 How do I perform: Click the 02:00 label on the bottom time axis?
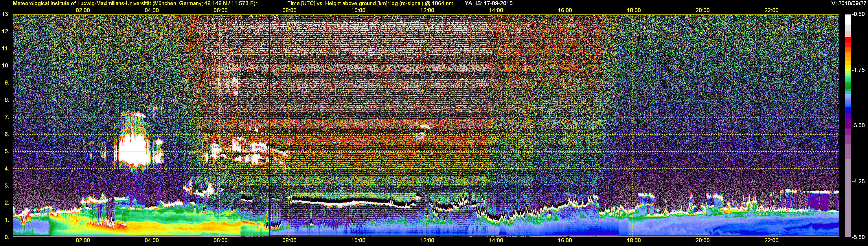83,241
